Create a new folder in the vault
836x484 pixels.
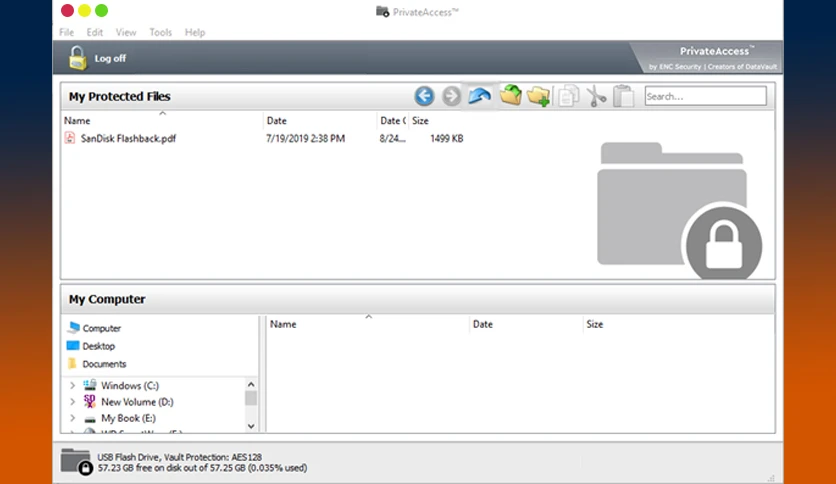(538, 96)
